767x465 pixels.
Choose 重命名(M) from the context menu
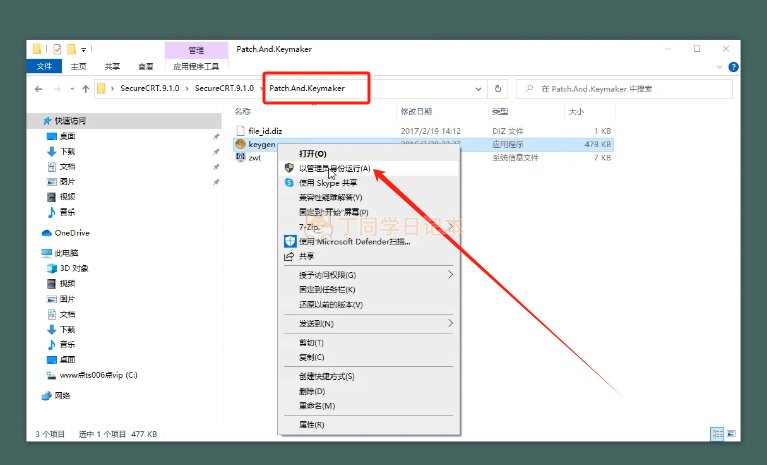(369, 406)
